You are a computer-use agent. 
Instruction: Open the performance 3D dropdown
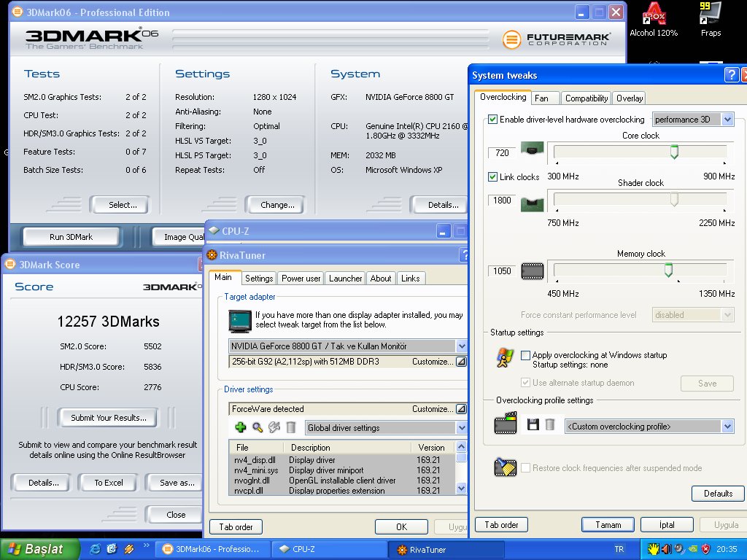pos(693,120)
